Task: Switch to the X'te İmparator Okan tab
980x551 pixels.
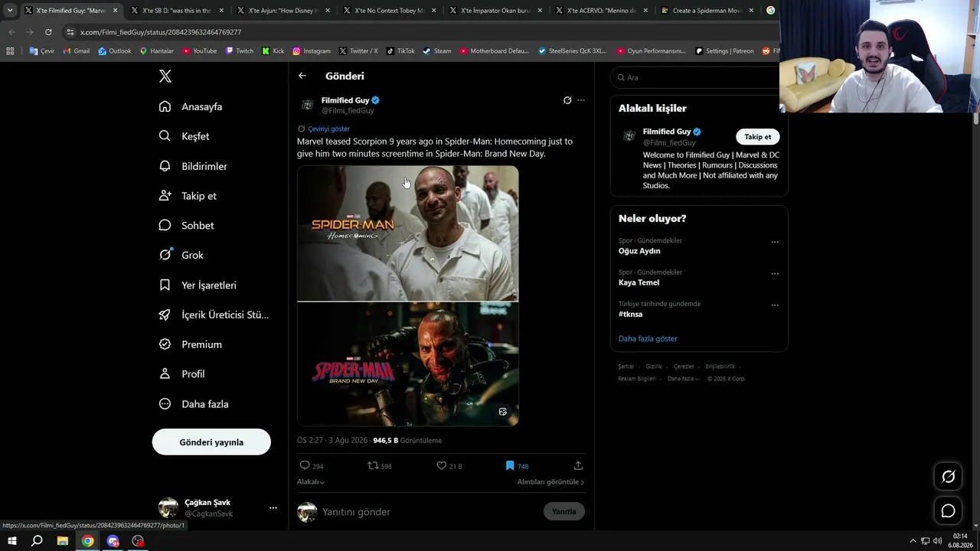Action: coord(495,11)
